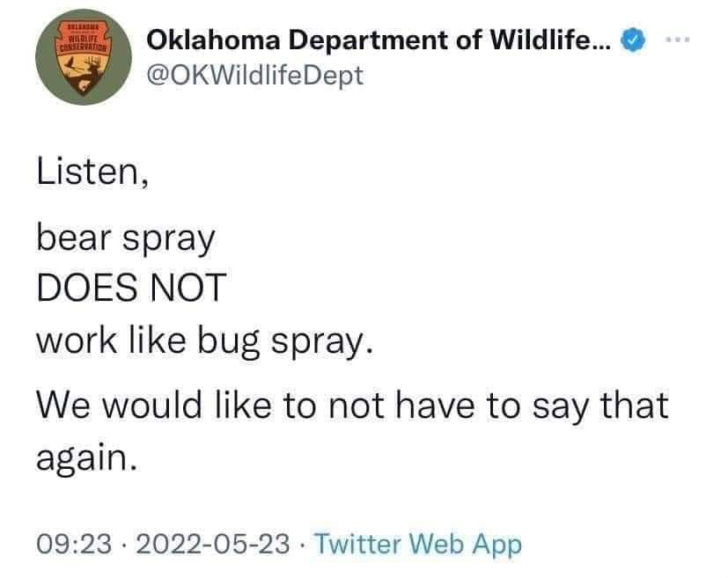Click the blue verified checkmark badge

(x=633, y=40)
